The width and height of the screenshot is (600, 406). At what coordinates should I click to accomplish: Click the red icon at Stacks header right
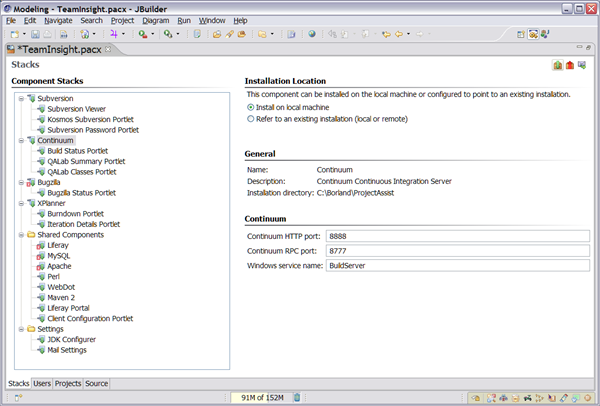pyautogui.click(x=569, y=66)
